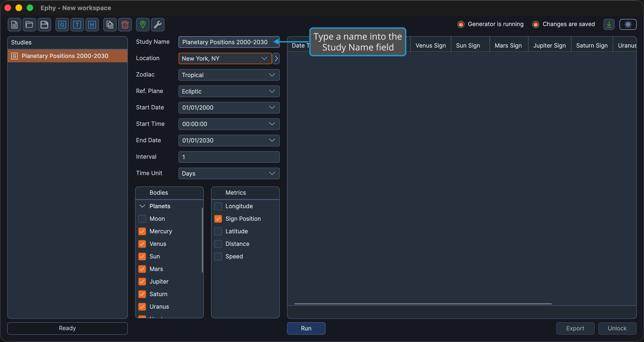This screenshot has height=342, width=644.
Task: Open the Start Time dropdown
Action: 229,124
